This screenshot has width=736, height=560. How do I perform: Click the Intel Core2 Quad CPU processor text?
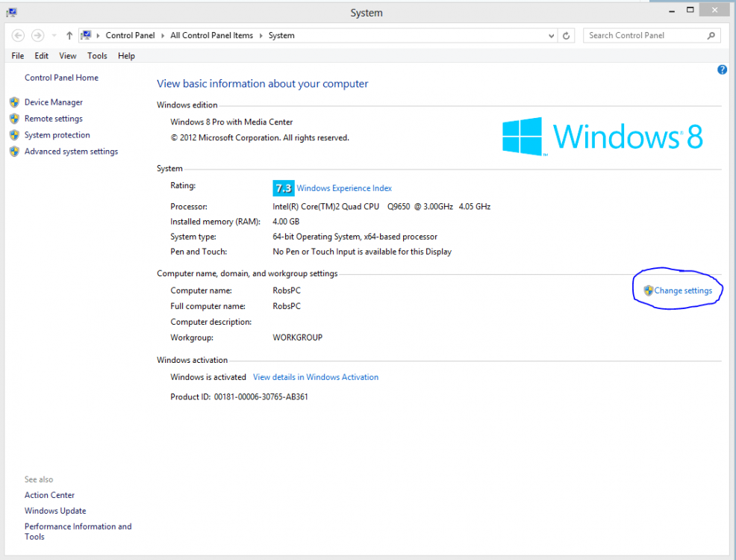pyautogui.click(x=381, y=207)
